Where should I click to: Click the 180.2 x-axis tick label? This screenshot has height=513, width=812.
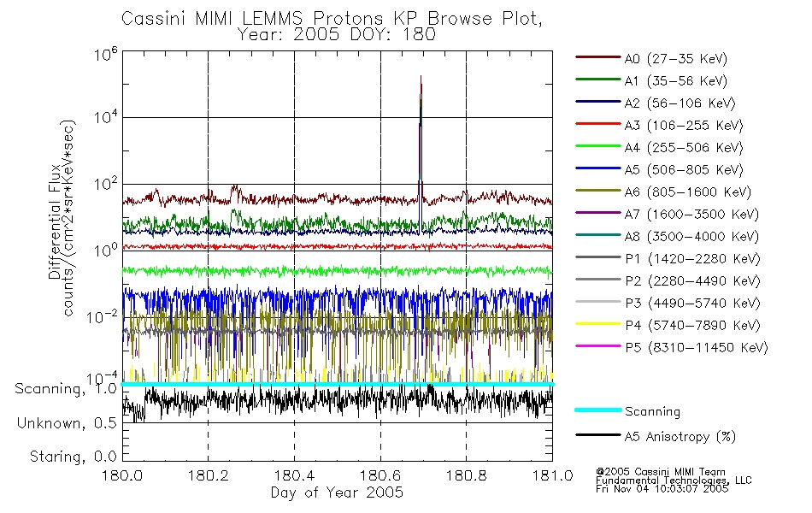(209, 475)
